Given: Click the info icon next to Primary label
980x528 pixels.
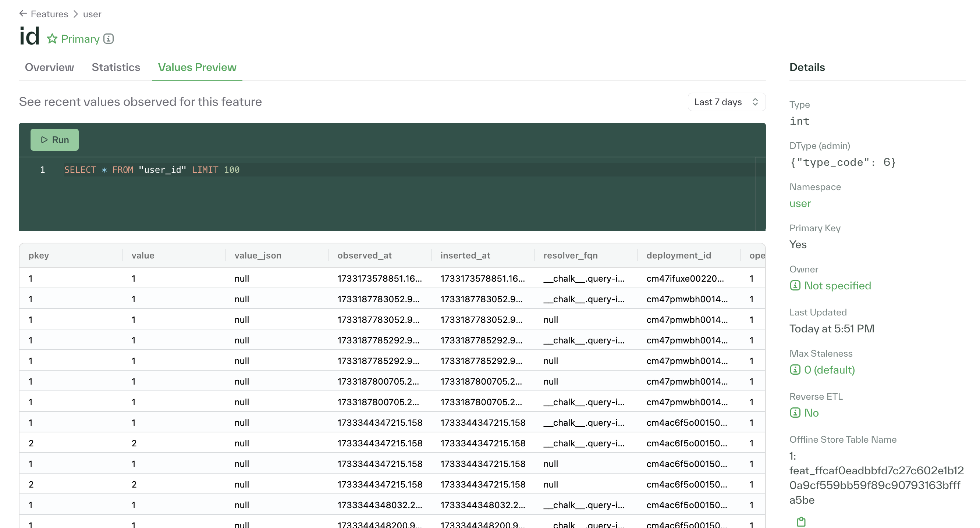Looking at the screenshot, I should click(109, 38).
